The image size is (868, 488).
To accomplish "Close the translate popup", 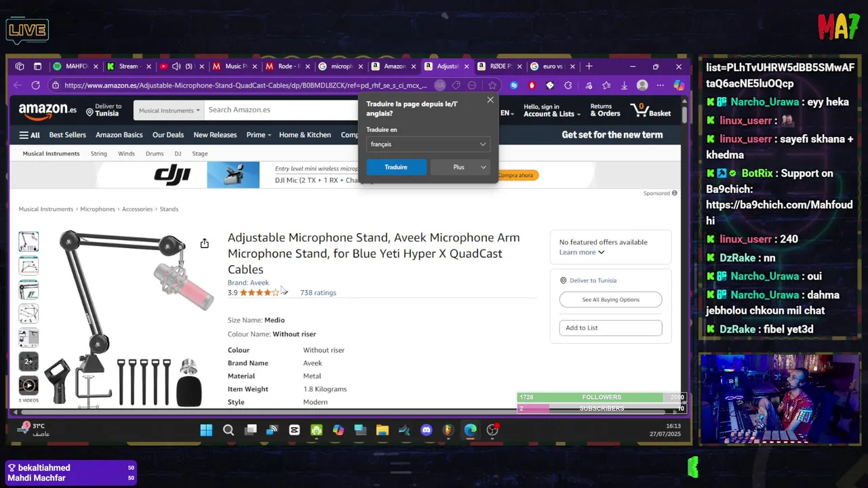I will 490,100.
